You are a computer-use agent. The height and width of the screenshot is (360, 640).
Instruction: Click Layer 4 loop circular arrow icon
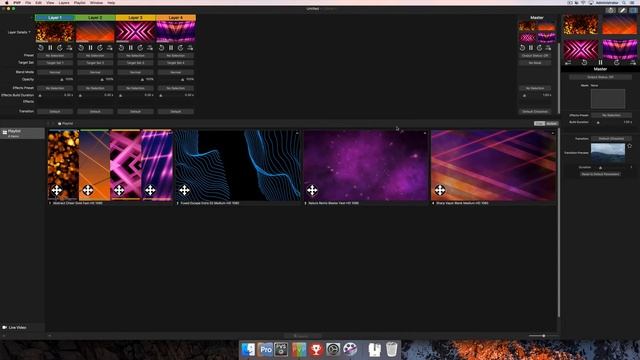[x=180, y=48]
